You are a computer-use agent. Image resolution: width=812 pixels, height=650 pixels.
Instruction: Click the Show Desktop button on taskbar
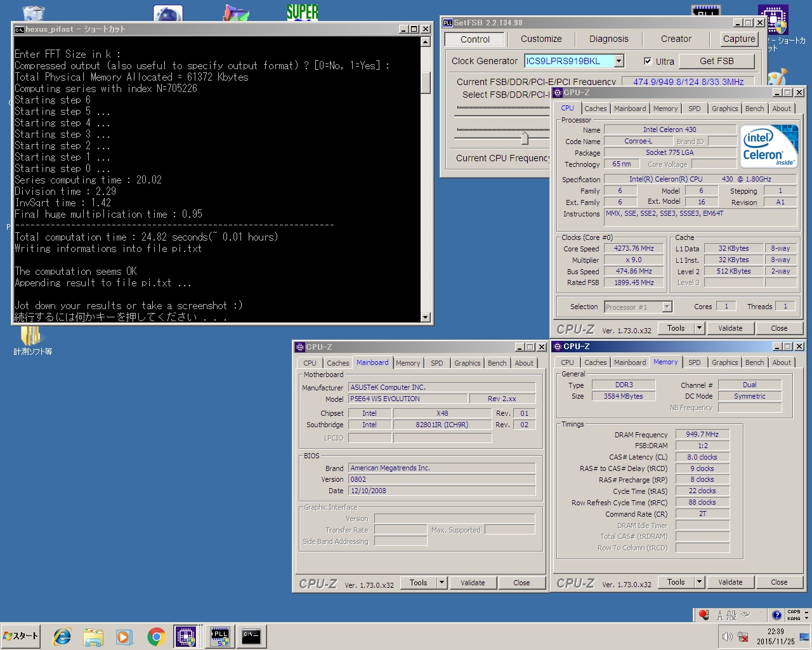[x=804, y=637]
